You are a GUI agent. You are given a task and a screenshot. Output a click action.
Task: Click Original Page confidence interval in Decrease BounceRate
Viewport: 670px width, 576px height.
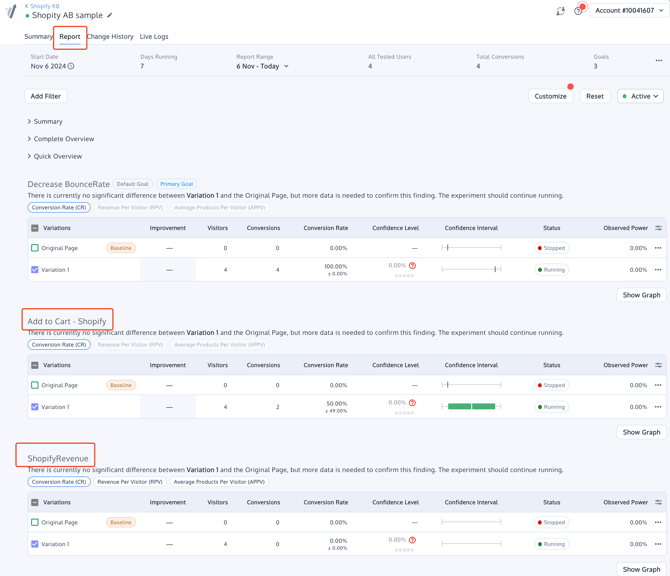[x=471, y=247]
